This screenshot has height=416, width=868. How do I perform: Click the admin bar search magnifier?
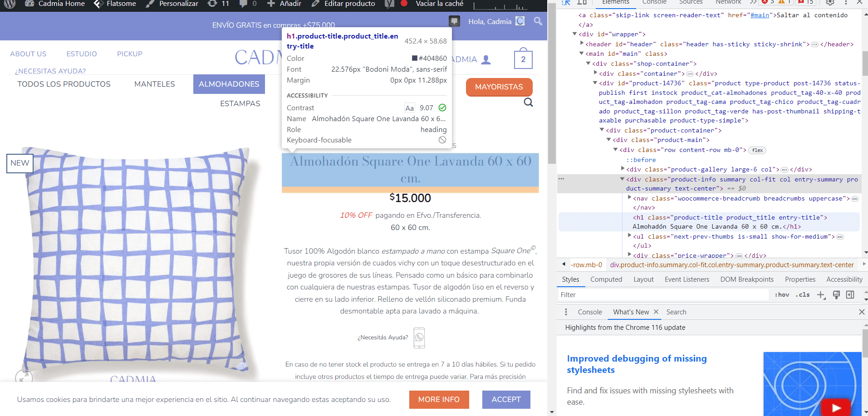pos(538,21)
